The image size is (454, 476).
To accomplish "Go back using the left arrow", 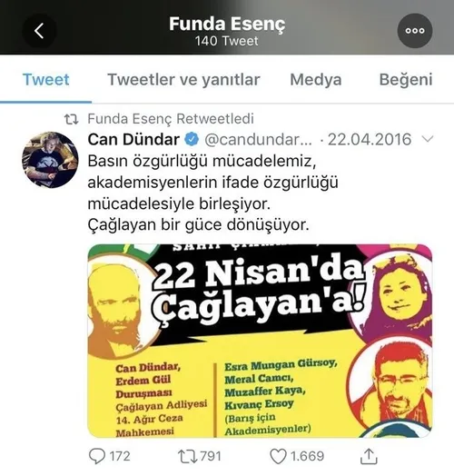I will coord(39,31).
